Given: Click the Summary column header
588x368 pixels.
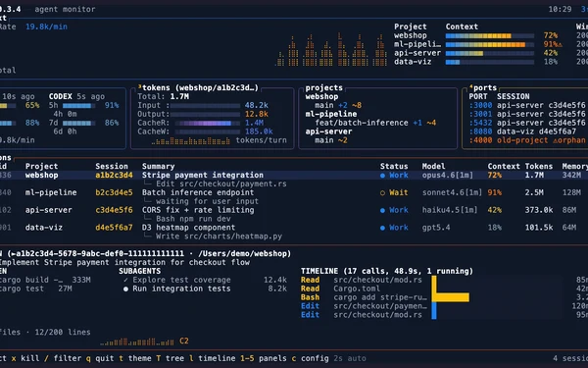Looking at the screenshot, I should point(158,167).
